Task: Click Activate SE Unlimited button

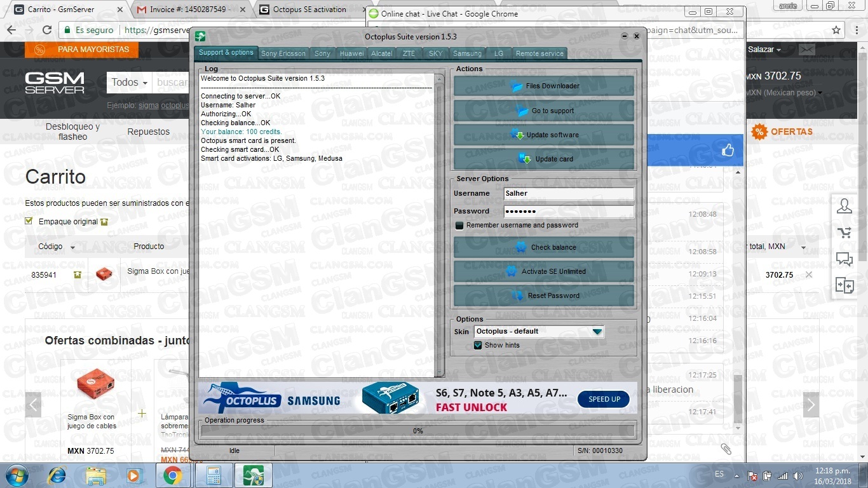Action: click(x=544, y=271)
